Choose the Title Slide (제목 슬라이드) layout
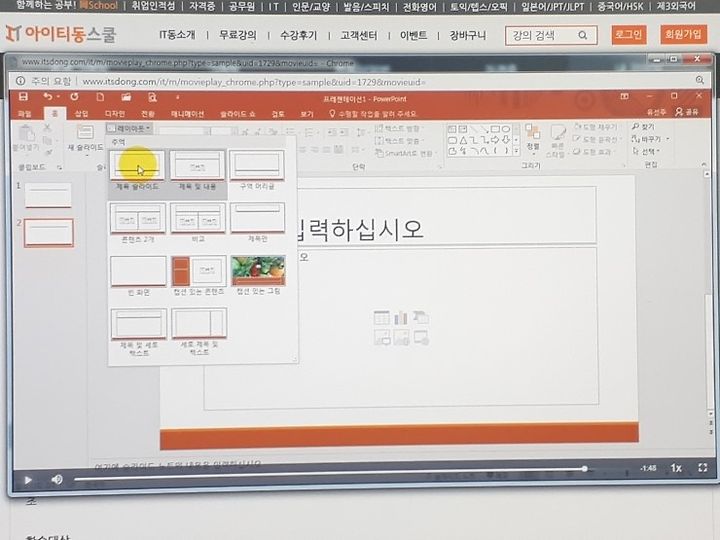Screen dimensions: 720x540 tap(137, 170)
